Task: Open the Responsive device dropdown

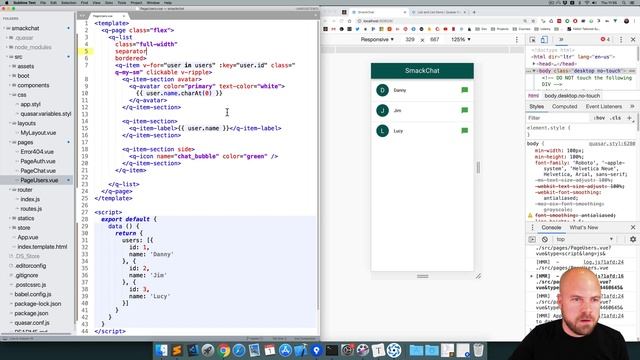Action: tap(377, 40)
